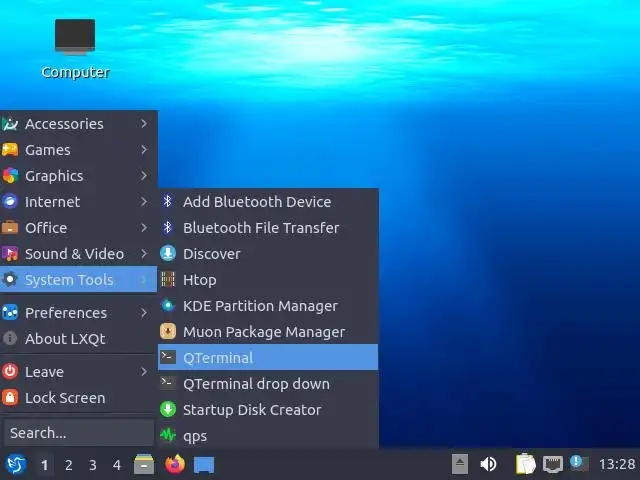
Task: Click the Bluetooth icon beside Bluetooth File Transfer
Action: 168,228
